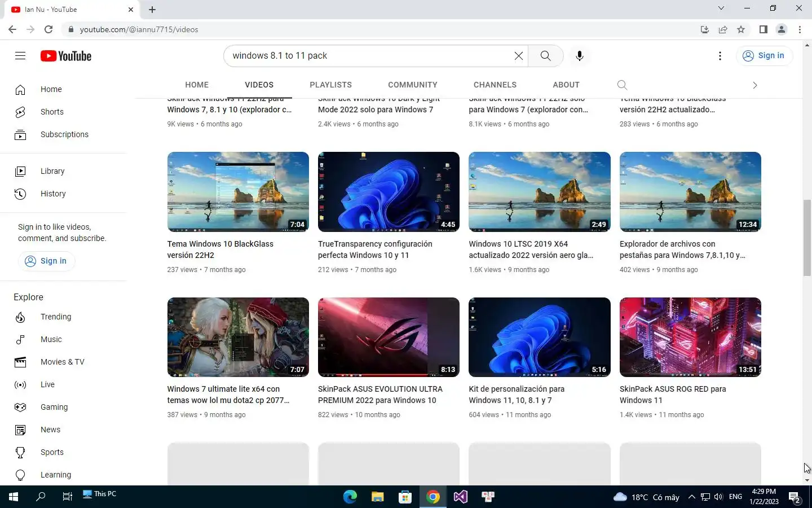The height and width of the screenshot is (508, 812).
Task: Switch to the HOME channel tab
Action: [197, 85]
